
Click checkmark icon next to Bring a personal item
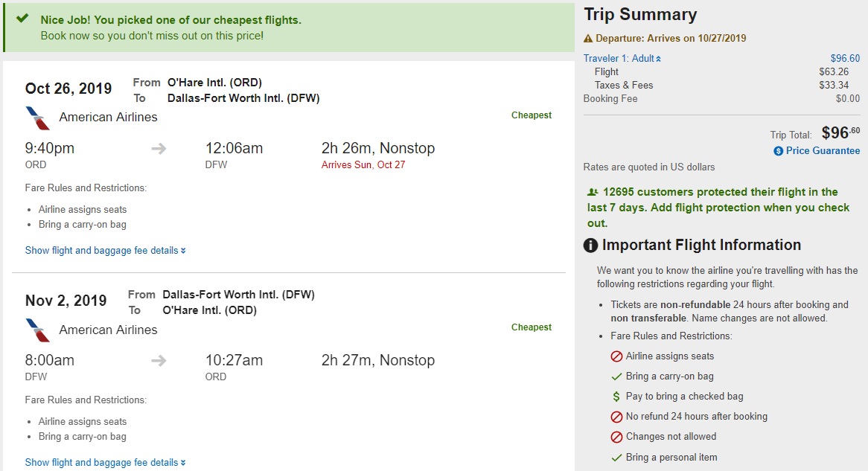pos(616,458)
